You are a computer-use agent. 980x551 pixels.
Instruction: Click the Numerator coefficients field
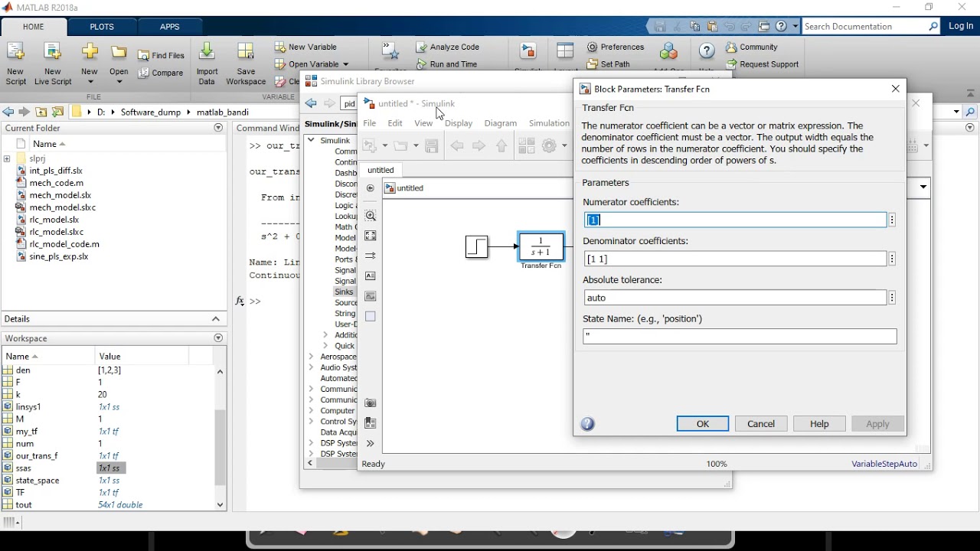735,220
